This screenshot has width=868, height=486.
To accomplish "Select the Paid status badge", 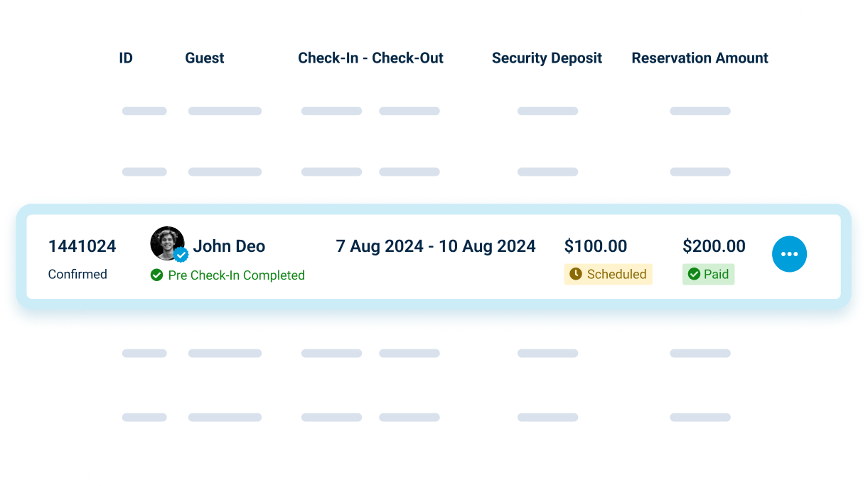I will click(x=708, y=274).
